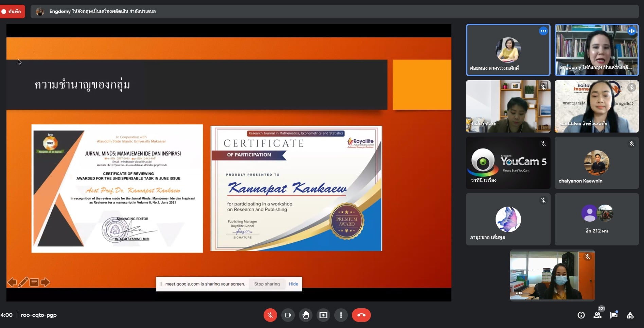Raise hand using the hand icon
644x328 pixels.
pyautogui.click(x=306, y=315)
